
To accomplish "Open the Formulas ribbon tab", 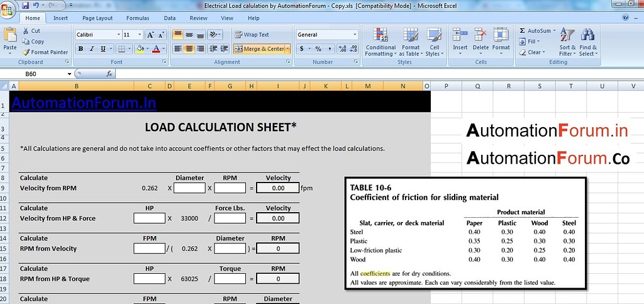I will click(x=138, y=18).
